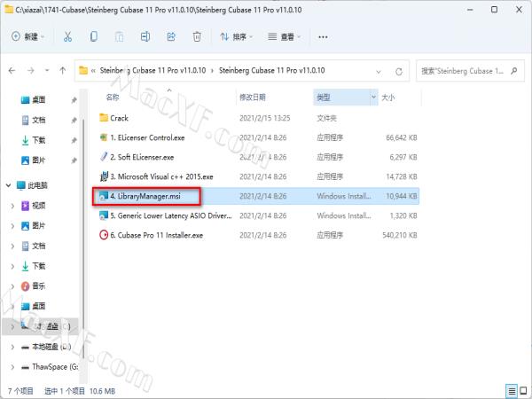532x399 pixels.
Task: Expand 图片 under 此电脑
Action: click(x=12, y=226)
